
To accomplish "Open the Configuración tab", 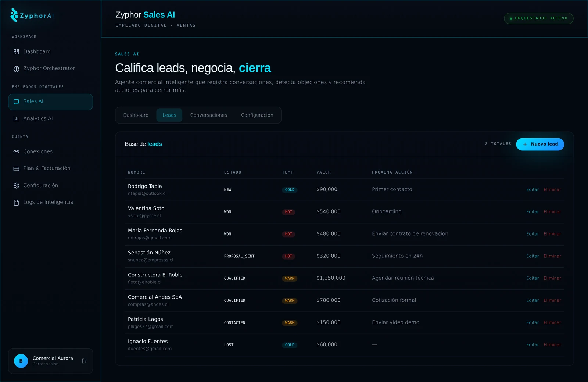I will point(257,115).
